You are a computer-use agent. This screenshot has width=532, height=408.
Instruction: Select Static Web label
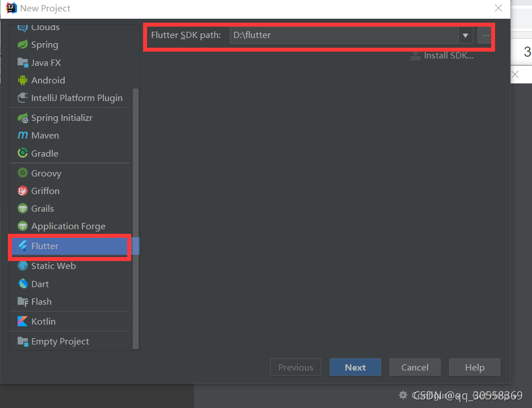[x=53, y=266]
